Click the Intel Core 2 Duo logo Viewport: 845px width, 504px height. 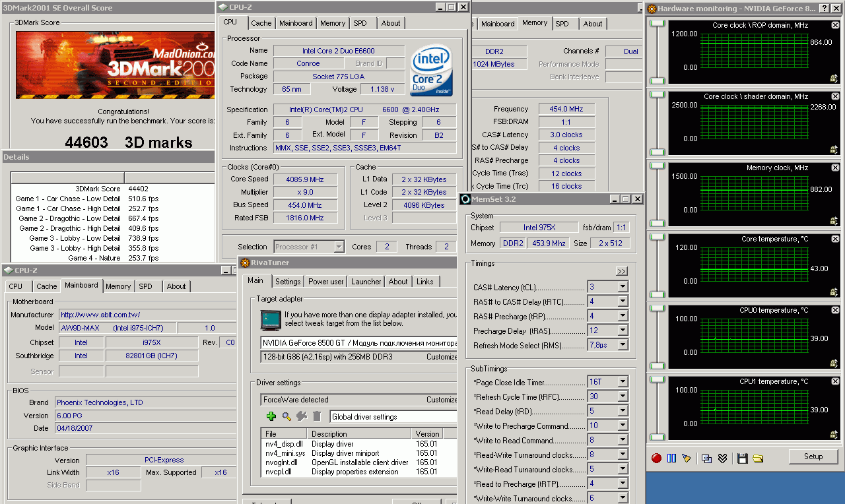432,71
